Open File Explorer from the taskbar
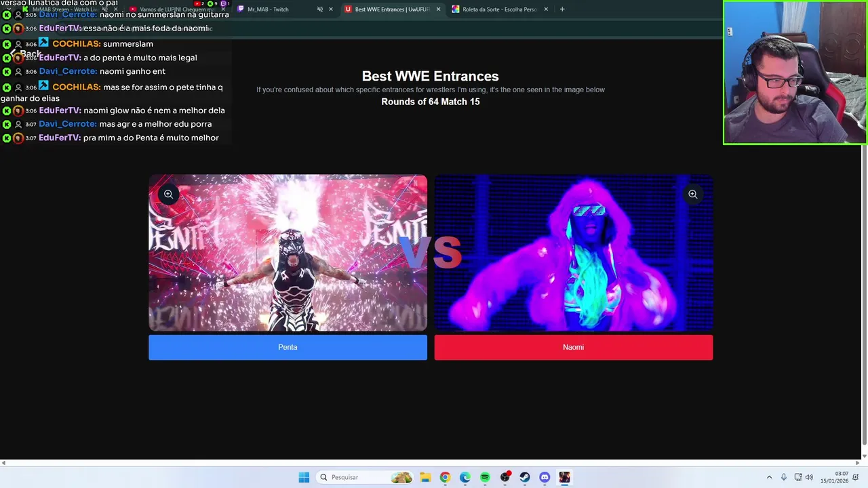 tap(425, 477)
